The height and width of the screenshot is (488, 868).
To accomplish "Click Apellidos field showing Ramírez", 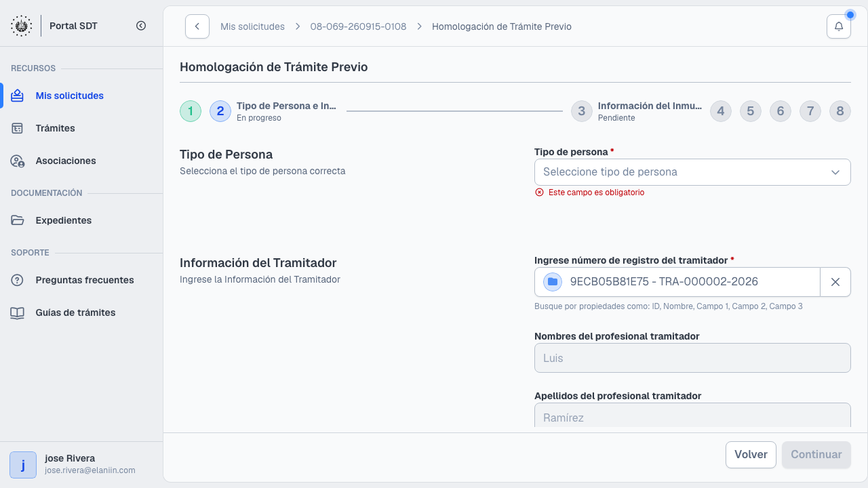I will pyautogui.click(x=692, y=416).
